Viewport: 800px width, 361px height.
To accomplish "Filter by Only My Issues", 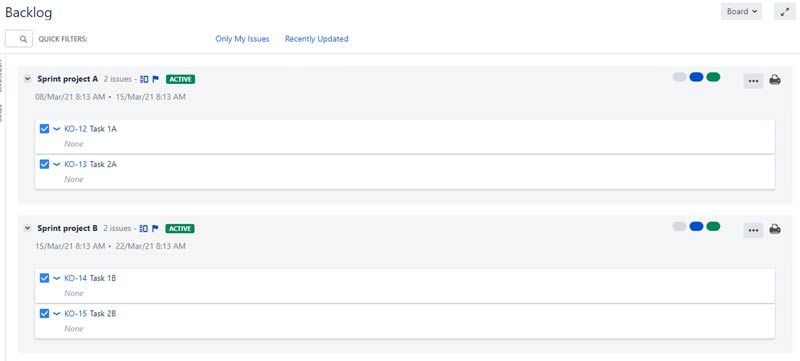I will click(x=242, y=39).
